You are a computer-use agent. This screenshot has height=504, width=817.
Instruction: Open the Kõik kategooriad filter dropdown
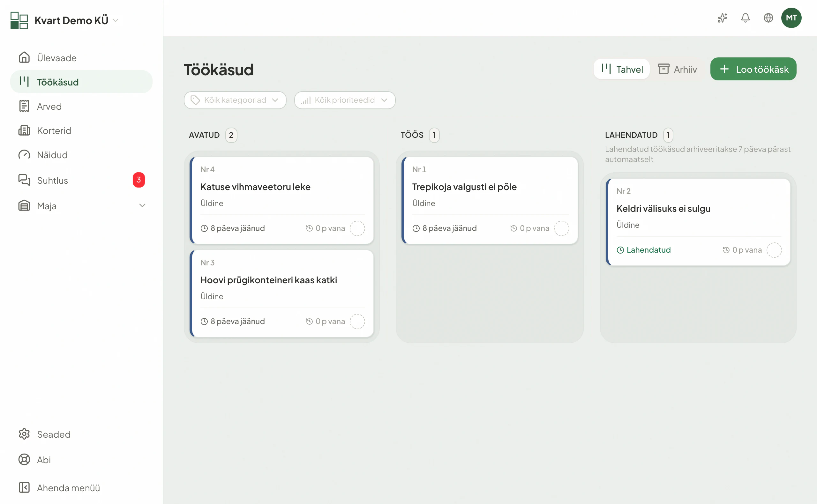(235, 100)
